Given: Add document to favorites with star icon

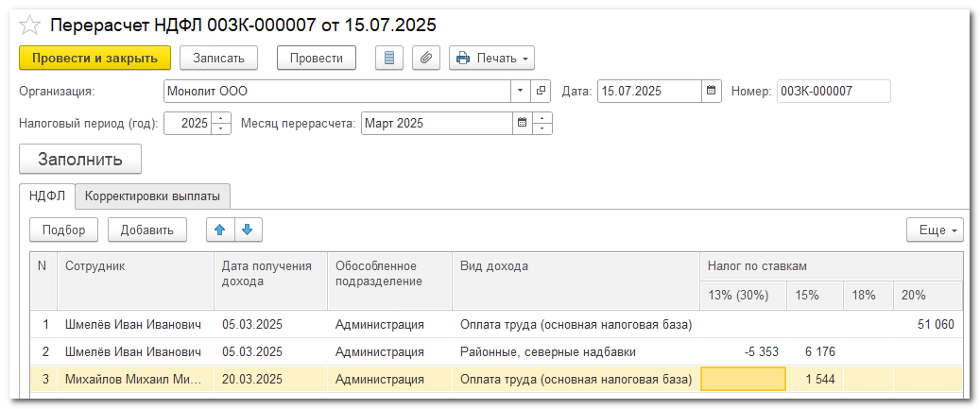Looking at the screenshot, I should (x=30, y=26).
